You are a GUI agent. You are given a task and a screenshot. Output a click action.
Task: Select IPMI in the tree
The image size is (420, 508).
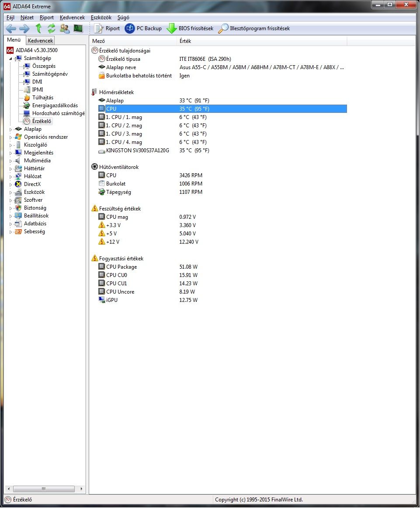37,89
